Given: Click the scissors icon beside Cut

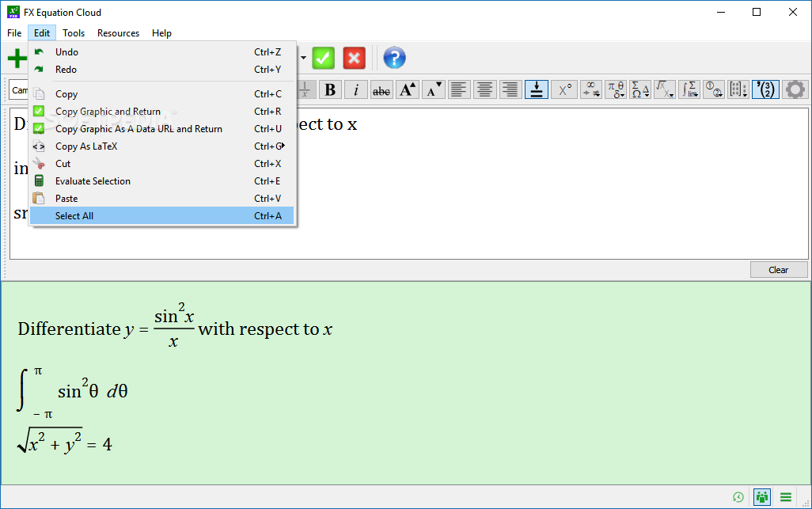Looking at the screenshot, I should click(39, 164).
